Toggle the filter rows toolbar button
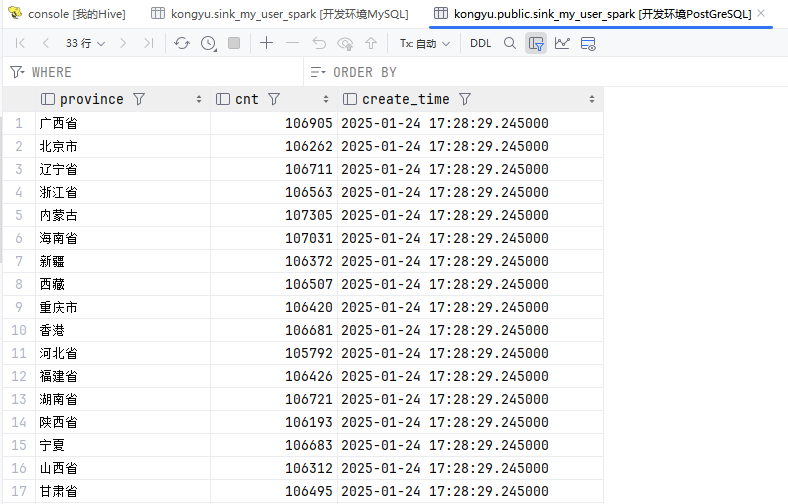 coord(536,43)
